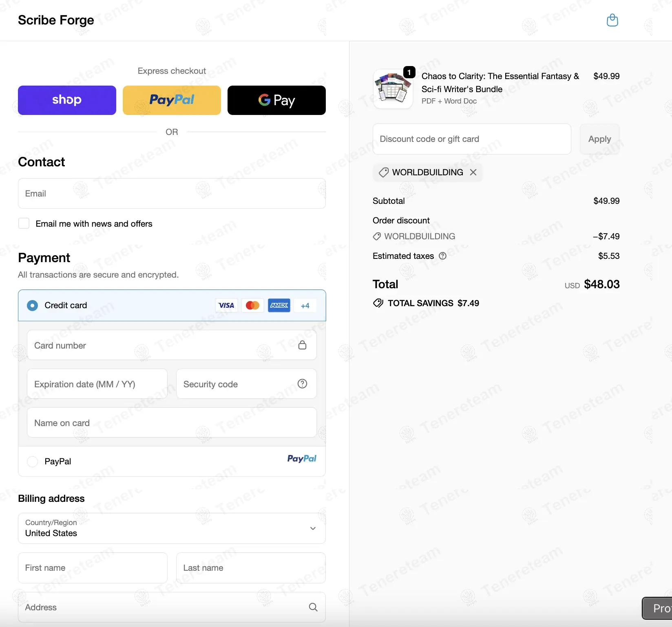
Task: Focus the Email input field
Action: coord(172,194)
